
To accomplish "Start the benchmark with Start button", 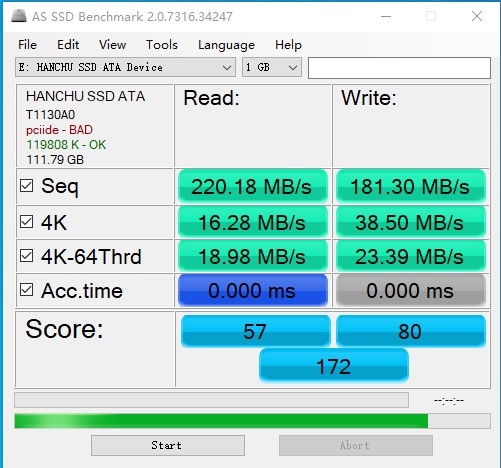I will point(168,445).
